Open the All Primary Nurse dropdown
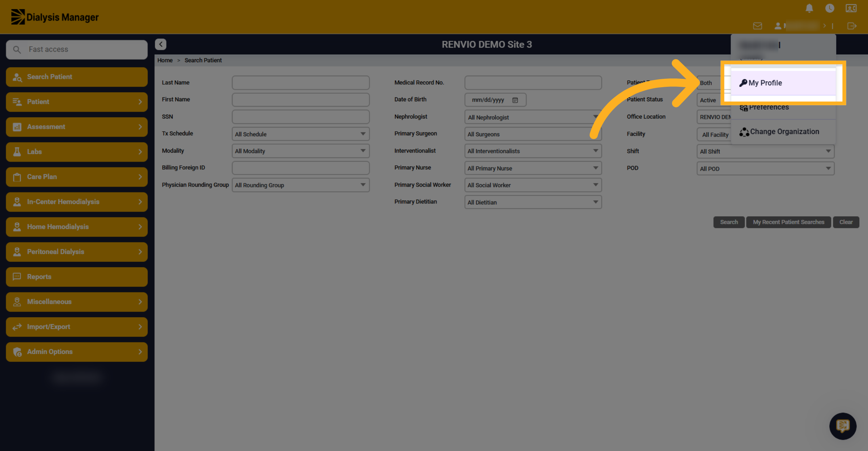 (533, 168)
